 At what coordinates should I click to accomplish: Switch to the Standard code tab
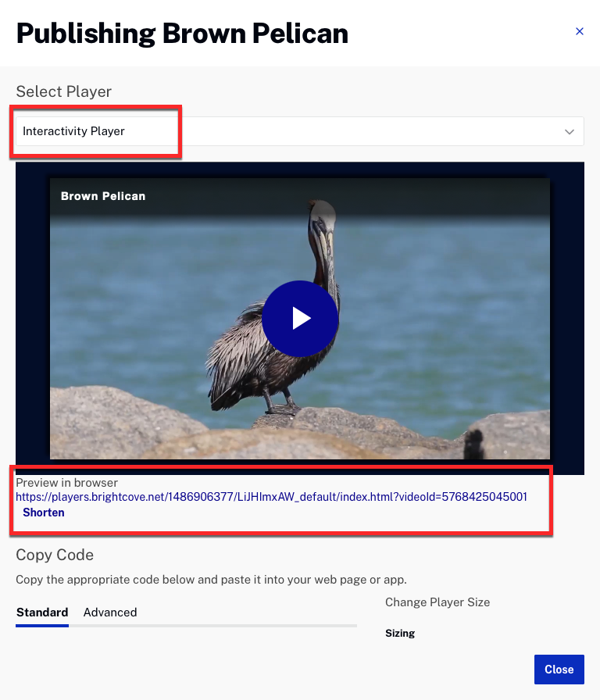(42, 612)
